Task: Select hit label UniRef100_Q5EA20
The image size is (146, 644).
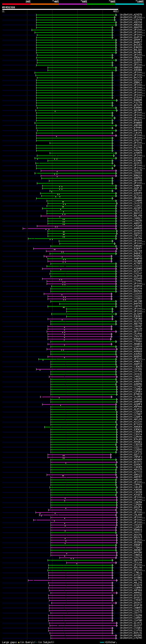Action: [131, 58]
